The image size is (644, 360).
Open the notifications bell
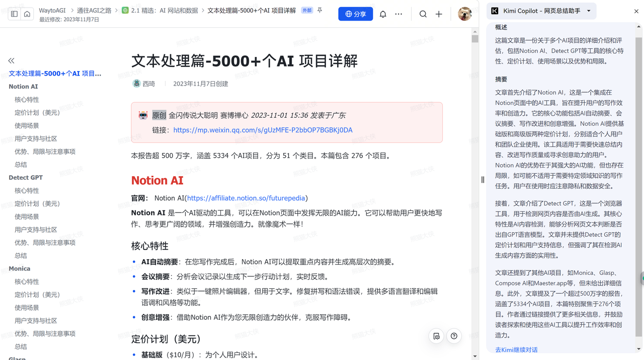pos(383,14)
